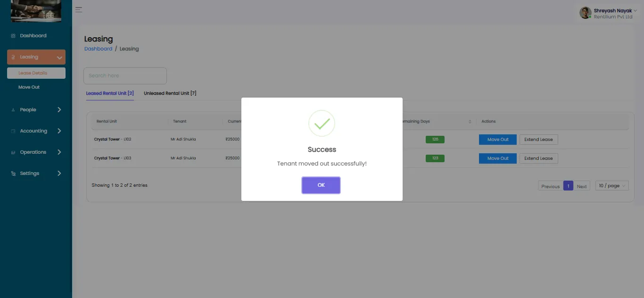Open the 10 / page dropdown
The height and width of the screenshot is (298, 644).
612,186
